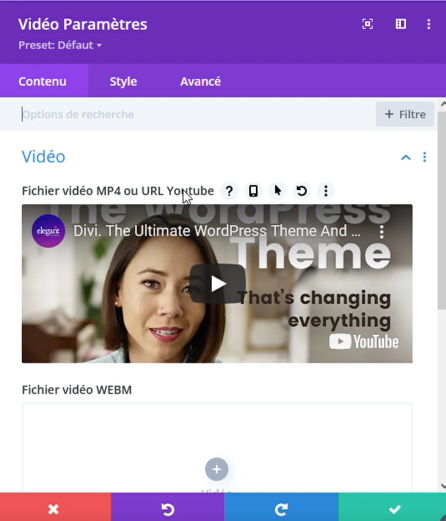
Task: Click scrollbar down arrow
Action: 443,486
